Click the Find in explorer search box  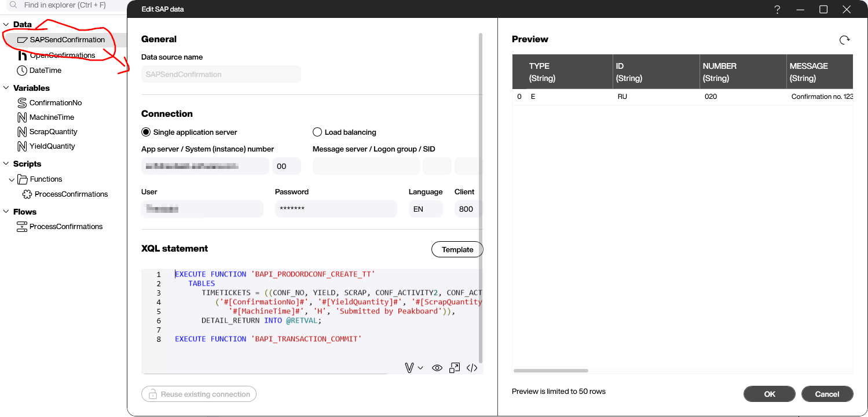(x=64, y=5)
